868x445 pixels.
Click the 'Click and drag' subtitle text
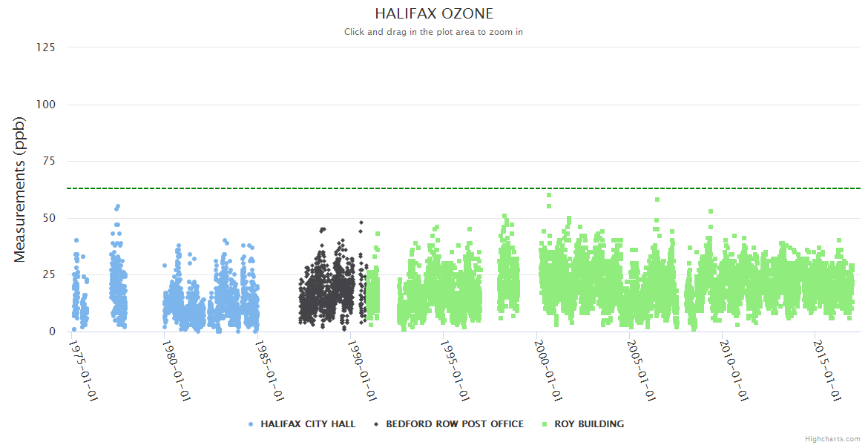pos(433,32)
